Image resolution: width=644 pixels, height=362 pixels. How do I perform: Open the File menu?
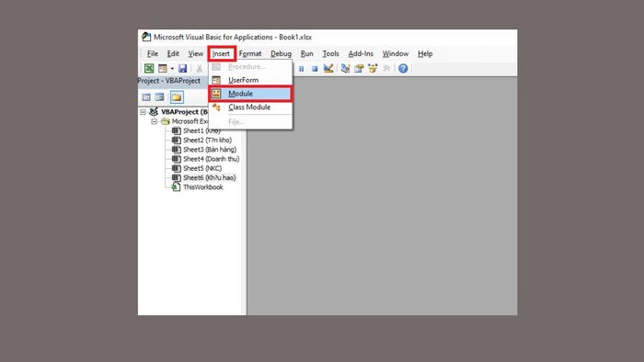153,53
